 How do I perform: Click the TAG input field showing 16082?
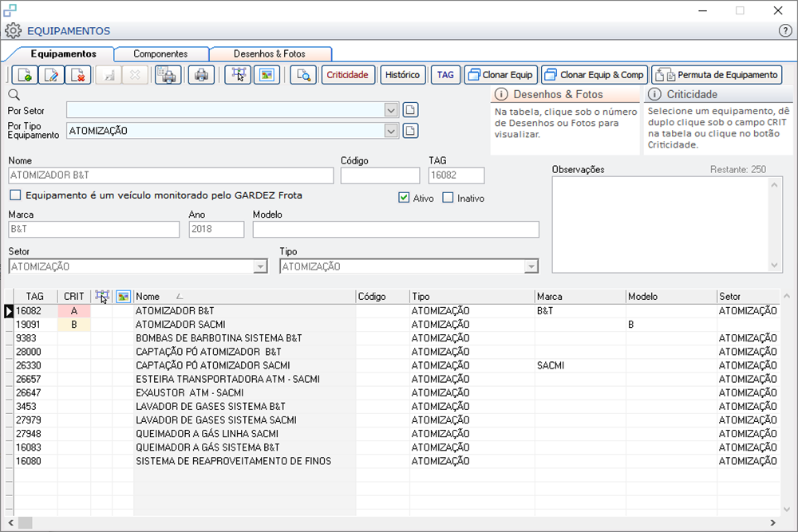456,175
